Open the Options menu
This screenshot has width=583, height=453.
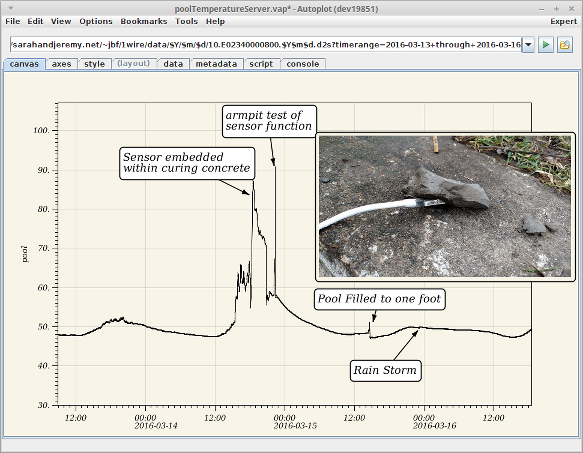[x=96, y=22]
